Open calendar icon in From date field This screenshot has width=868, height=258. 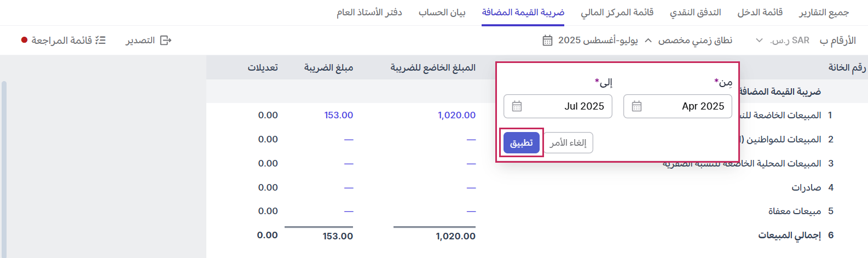[x=636, y=106]
